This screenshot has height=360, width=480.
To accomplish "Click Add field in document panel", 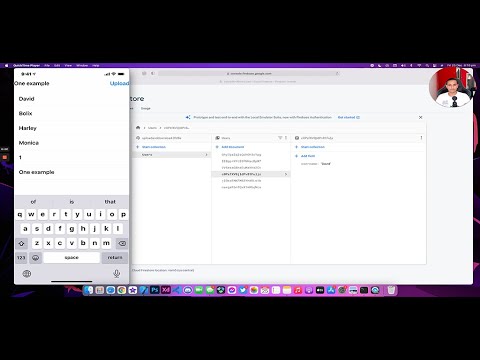I will point(308,156).
